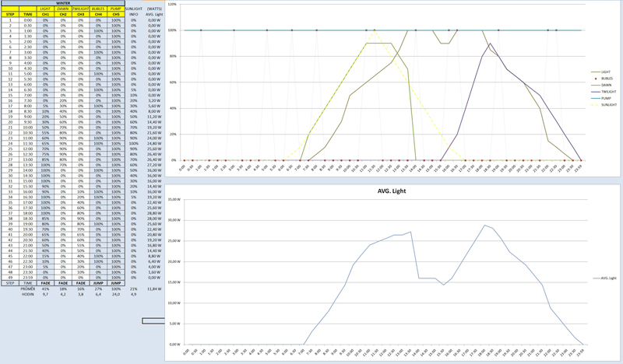Click the TWILIGHT column header cell
The image size is (623, 364).
point(80,9)
